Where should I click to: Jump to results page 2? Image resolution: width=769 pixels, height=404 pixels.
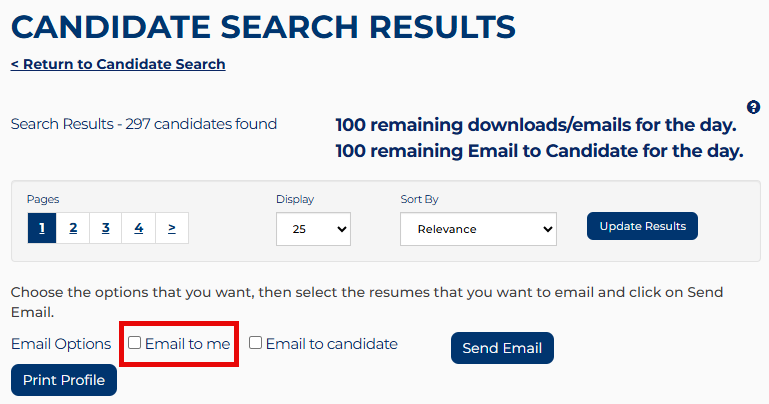(x=73, y=228)
